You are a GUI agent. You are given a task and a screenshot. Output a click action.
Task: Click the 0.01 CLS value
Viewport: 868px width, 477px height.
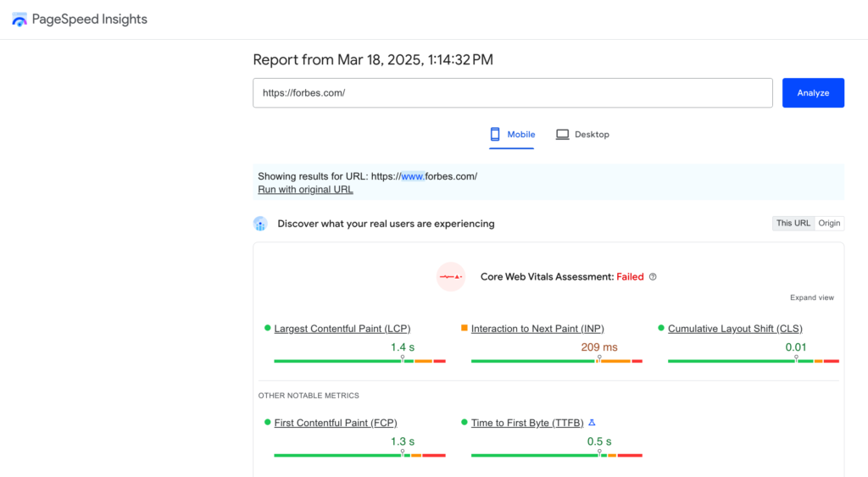click(796, 347)
